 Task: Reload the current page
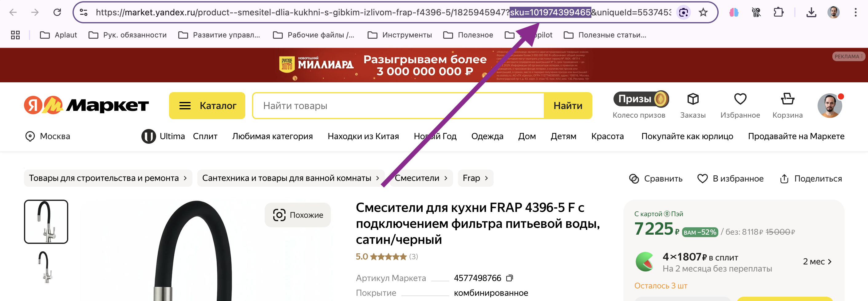tap(57, 13)
